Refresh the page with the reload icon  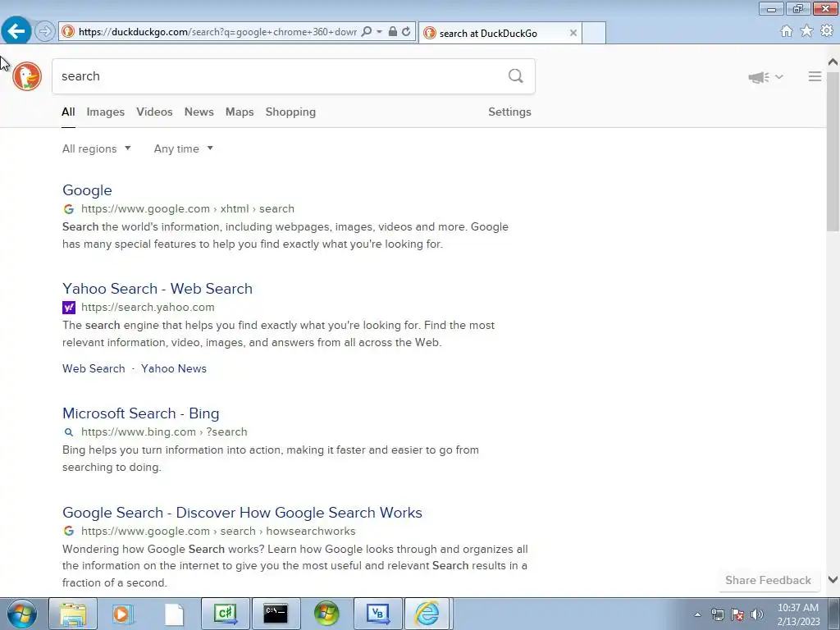click(x=406, y=32)
